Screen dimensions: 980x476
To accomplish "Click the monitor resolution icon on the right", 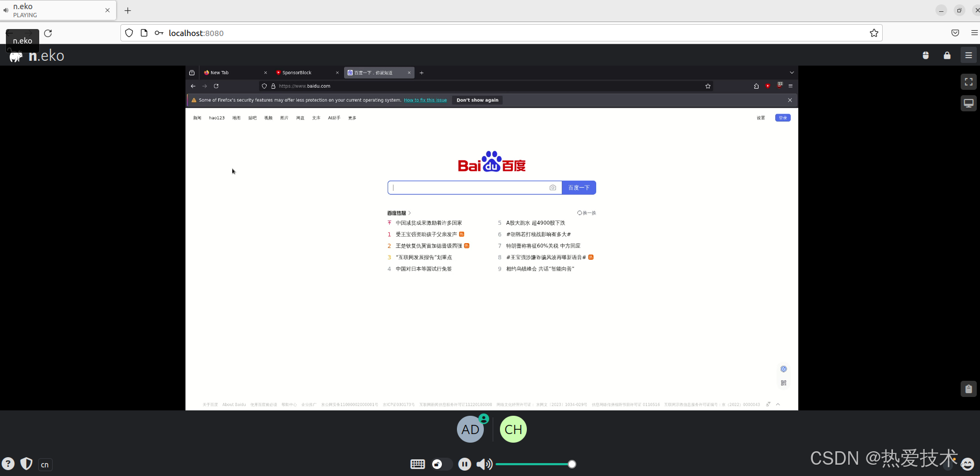I will (969, 103).
